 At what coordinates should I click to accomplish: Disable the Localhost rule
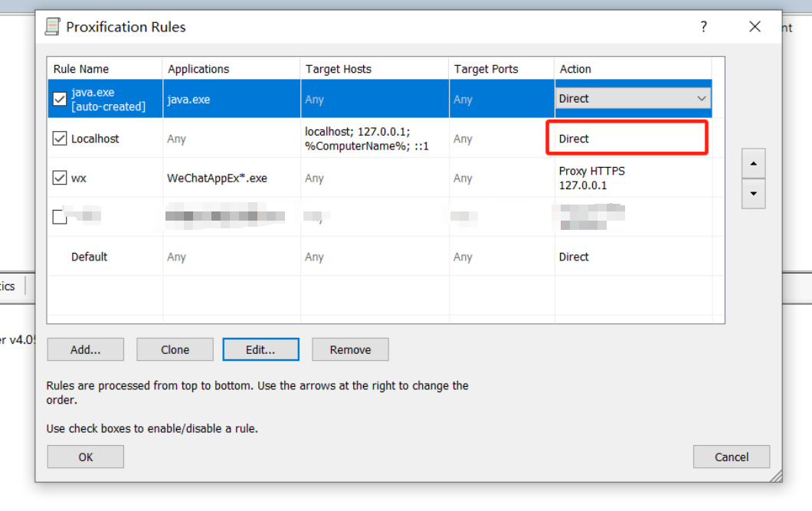tap(59, 139)
